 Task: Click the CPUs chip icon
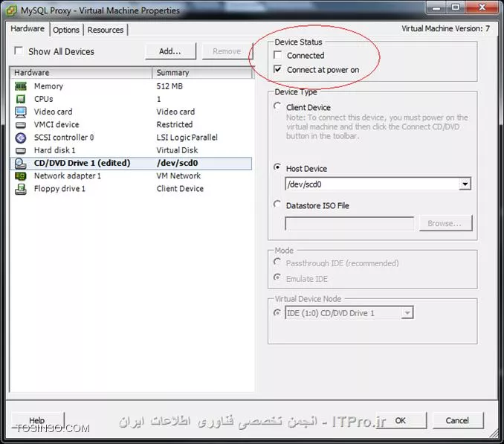pyautogui.click(x=21, y=99)
